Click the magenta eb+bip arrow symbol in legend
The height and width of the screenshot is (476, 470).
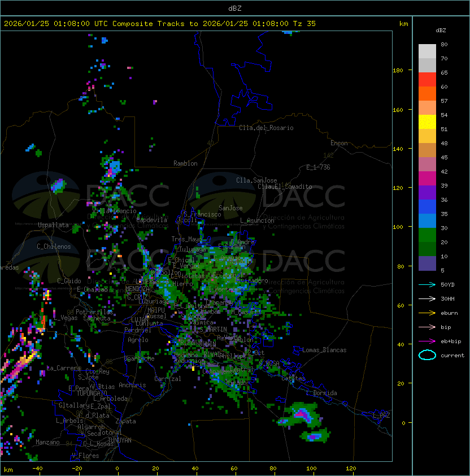427,341
